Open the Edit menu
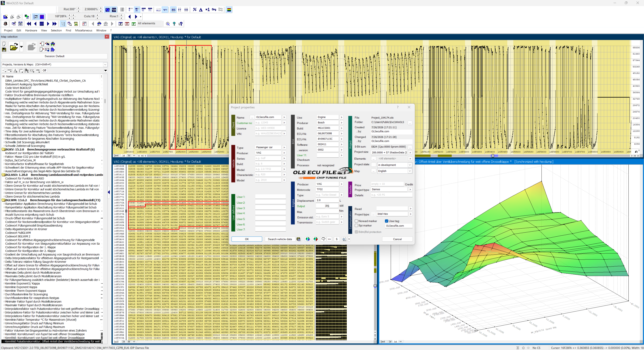Screen dimensions: 644x350 pos(19,30)
